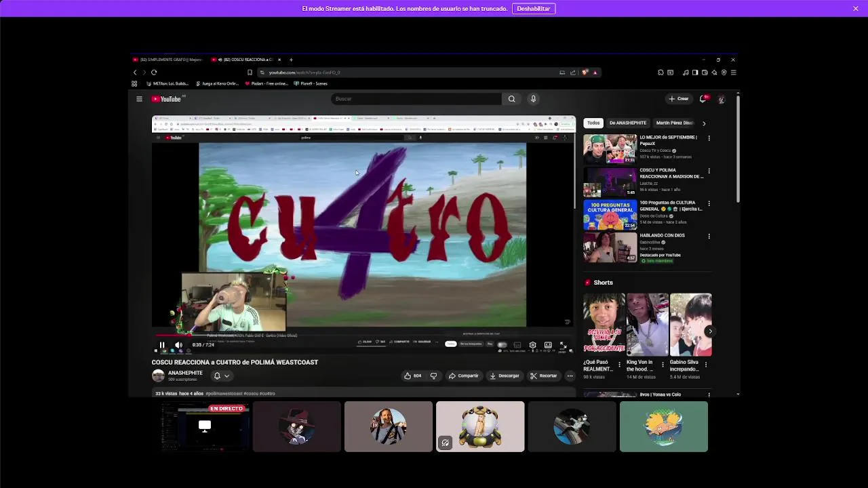Select the De ANASHEPHITE filter chip
Image resolution: width=868 pixels, height=488 pixels.
click(628, 123)
